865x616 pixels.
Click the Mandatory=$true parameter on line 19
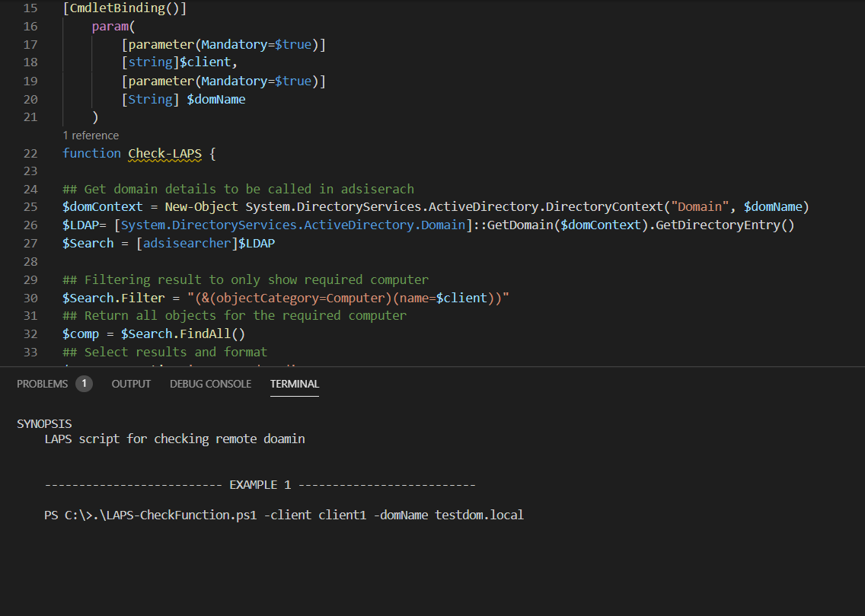point(257,81)
